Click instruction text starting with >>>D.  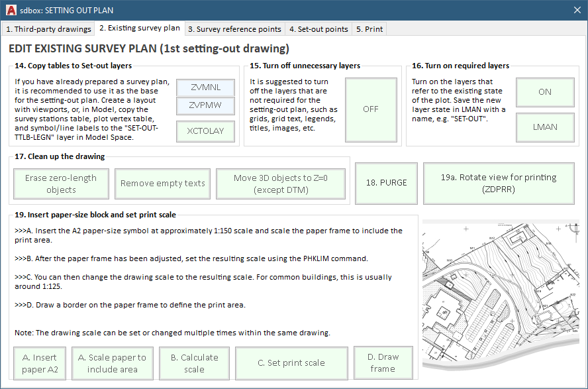[130, 305]
